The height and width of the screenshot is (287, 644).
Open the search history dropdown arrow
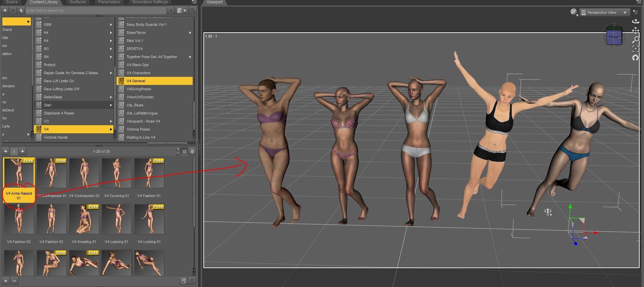click(171, 10)
